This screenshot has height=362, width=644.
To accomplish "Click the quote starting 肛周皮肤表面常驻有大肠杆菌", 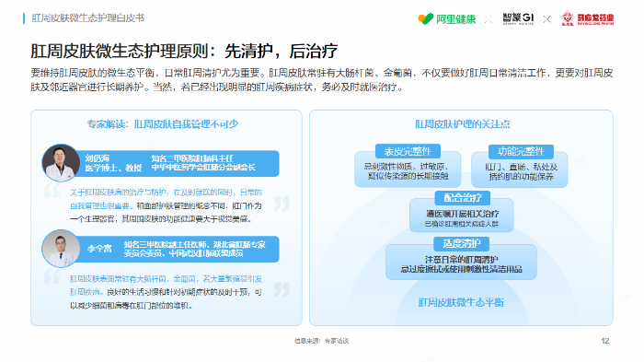I will [x=166, y=292].
